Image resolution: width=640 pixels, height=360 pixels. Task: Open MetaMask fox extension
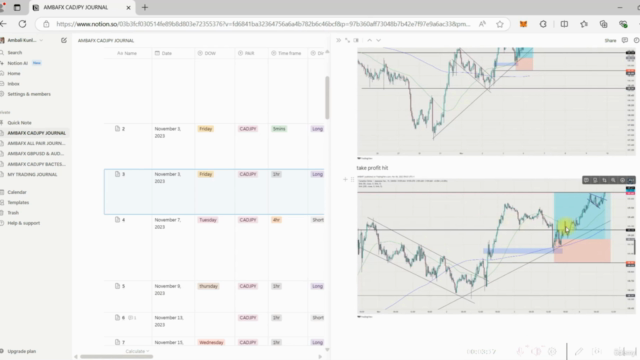pos(523,24)
